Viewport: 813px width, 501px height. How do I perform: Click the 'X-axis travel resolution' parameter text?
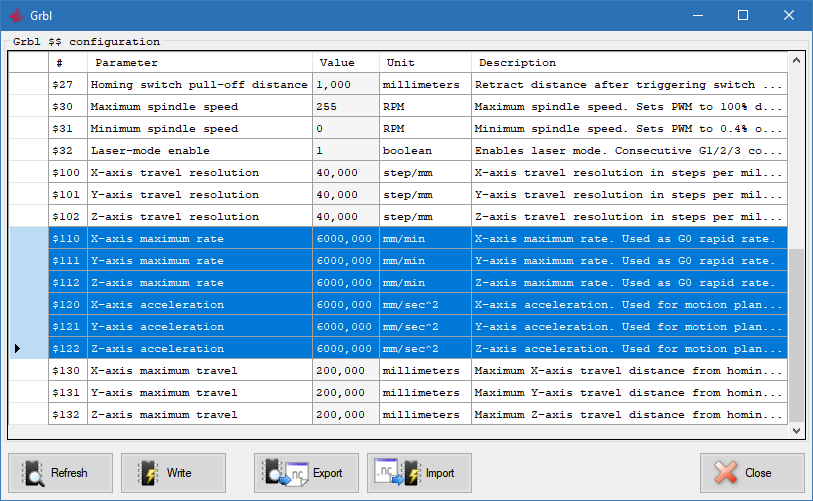pyautogui.click(x=175, y=173)
